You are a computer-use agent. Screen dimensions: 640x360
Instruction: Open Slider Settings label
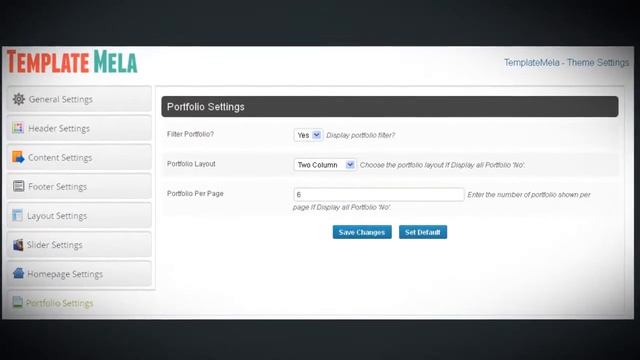pos(54,245)
